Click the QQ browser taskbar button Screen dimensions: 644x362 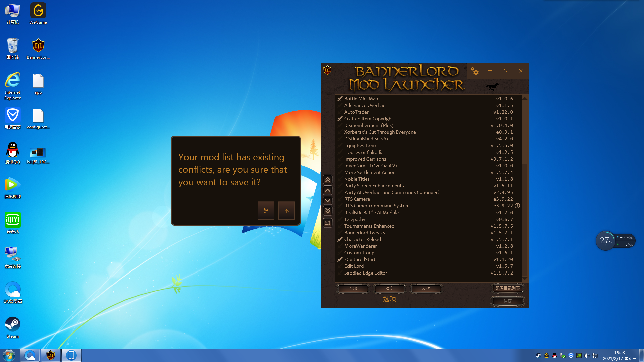30,355
